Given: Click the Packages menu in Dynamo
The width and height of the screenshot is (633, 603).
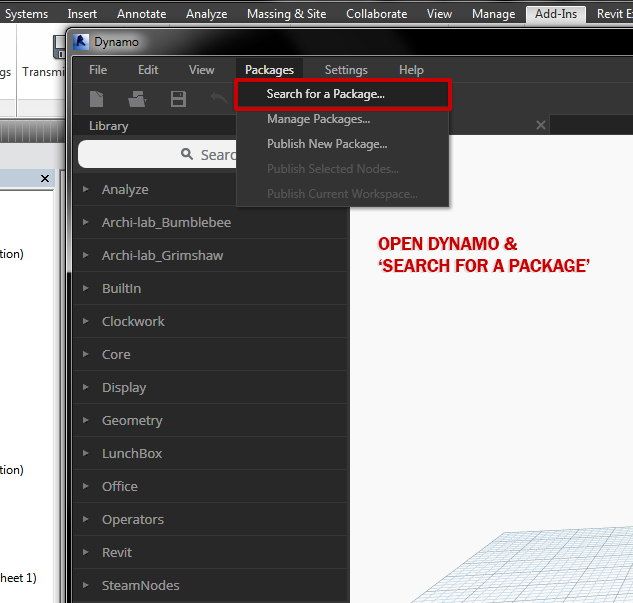Looking at the screenshot, I should coord(269,70).
